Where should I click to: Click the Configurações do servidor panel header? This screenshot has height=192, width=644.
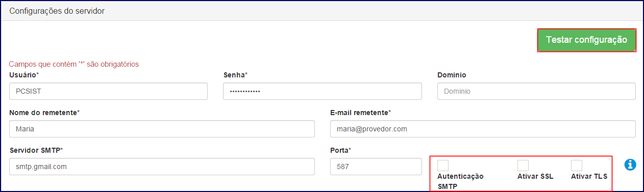[322, 11]
